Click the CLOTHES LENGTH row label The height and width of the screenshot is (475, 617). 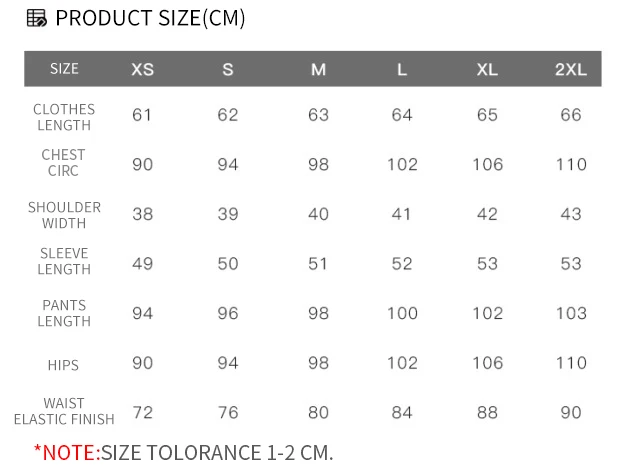click(x=64, y=117)
